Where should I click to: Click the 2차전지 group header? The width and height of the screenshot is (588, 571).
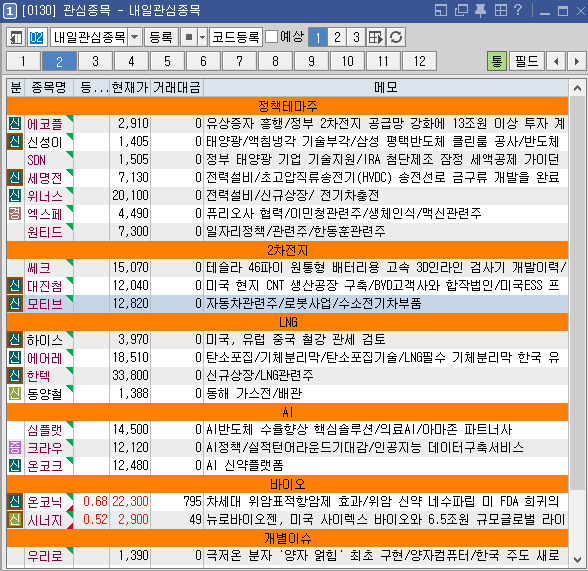[x=288, y=250]
